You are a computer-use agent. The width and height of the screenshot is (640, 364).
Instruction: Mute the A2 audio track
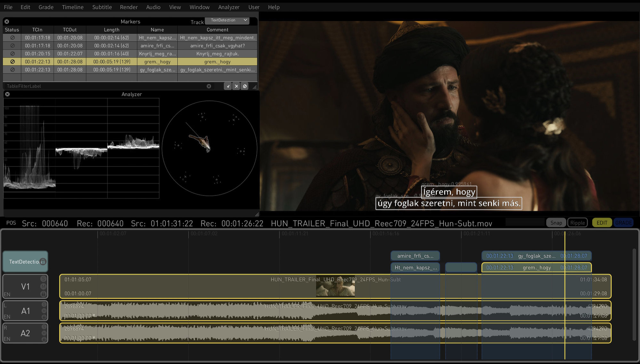[x=44, y=333]
